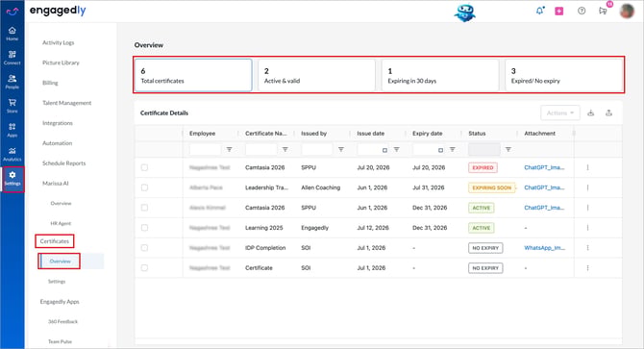644x349 pixels.
Task: Select Expired/No expiry card
Action: 564,75
